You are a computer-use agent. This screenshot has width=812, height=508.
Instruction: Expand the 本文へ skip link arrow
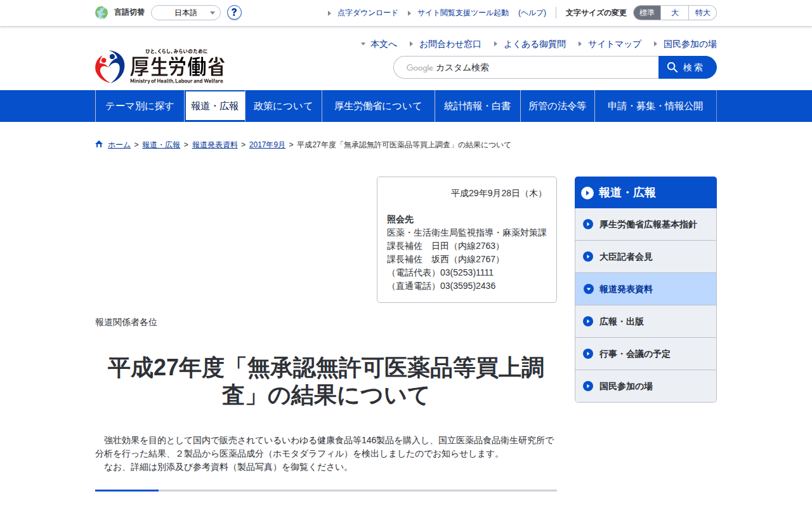363,44
